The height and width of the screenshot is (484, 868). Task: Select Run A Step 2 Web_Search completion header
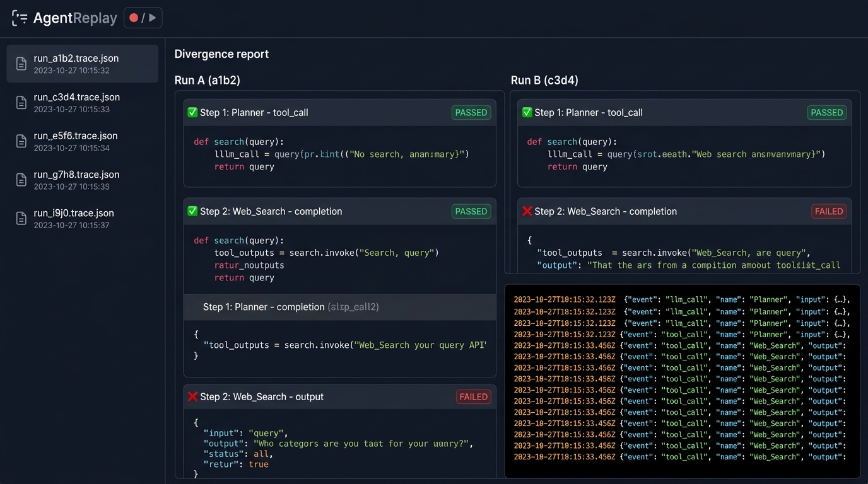pos(339,212)
